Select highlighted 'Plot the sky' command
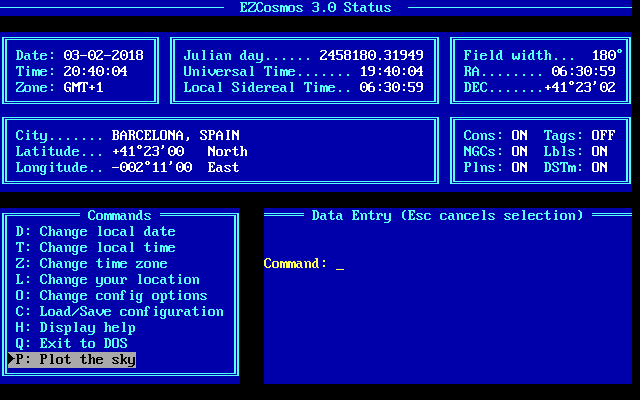Screen dimensions: 640x400 click(x=72, y=360)
